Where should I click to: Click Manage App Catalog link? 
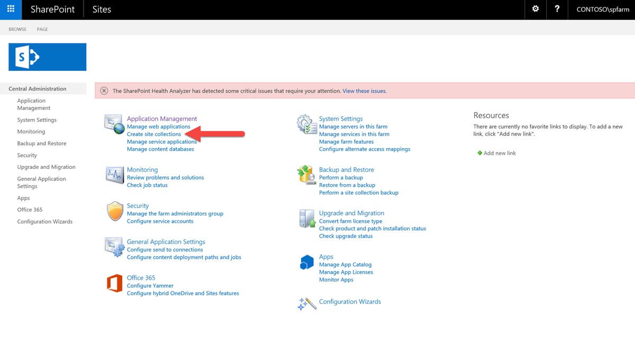coord(345,265)
